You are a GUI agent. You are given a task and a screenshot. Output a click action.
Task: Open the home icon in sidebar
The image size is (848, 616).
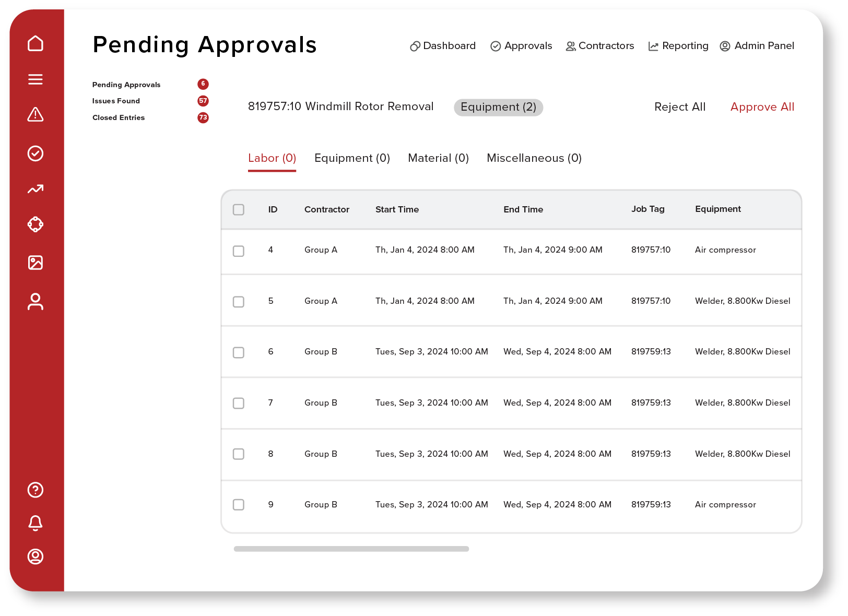point(36,43)
